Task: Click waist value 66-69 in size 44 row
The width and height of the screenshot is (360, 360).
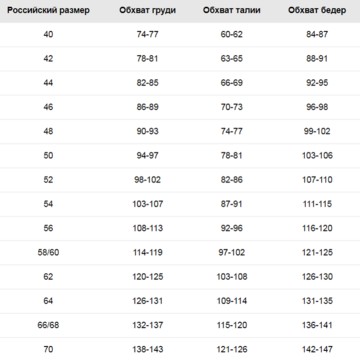Action: pyautogui.click(x=232, y=83)
